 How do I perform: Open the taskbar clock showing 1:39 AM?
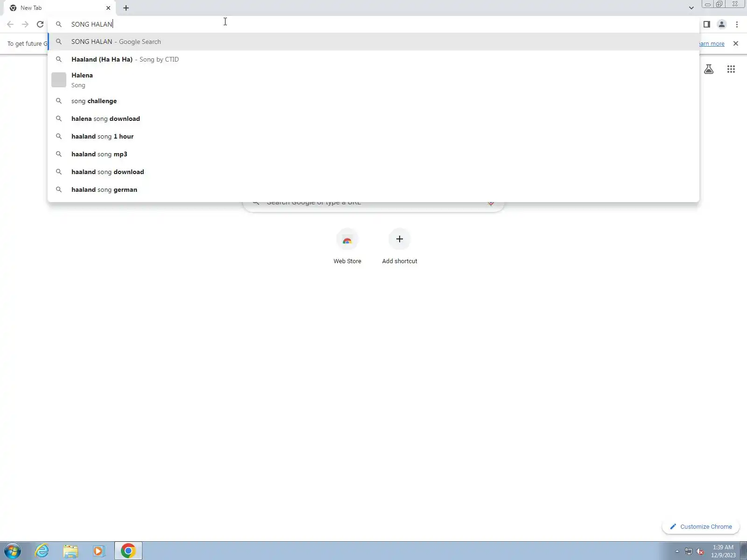coord(723,551)
